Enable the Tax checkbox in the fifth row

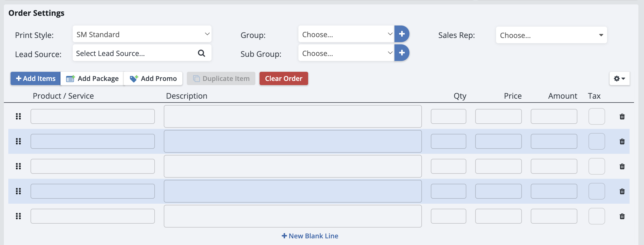click(597, 216)
